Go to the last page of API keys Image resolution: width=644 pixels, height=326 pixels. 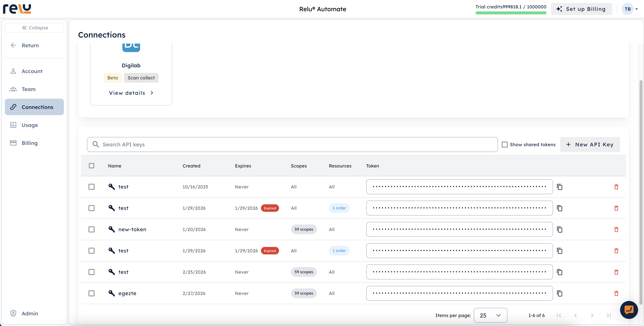coord(609,315)
